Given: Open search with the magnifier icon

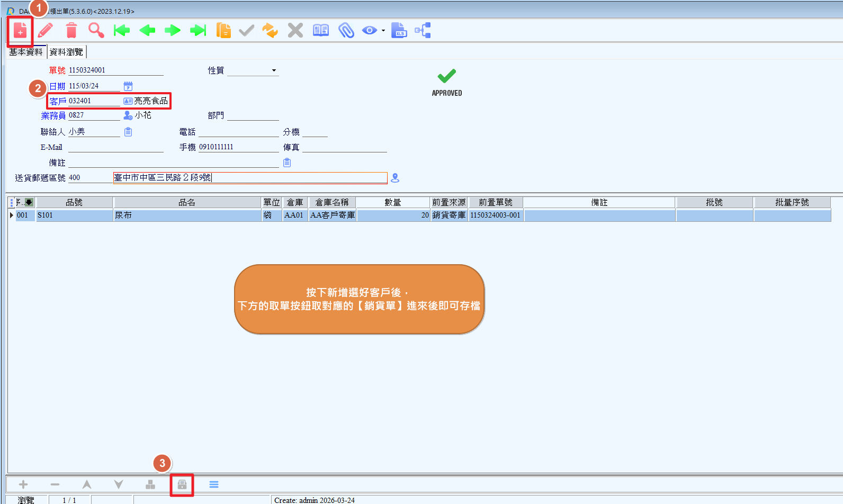Looking at the screenshot, I should click(96, 31).
